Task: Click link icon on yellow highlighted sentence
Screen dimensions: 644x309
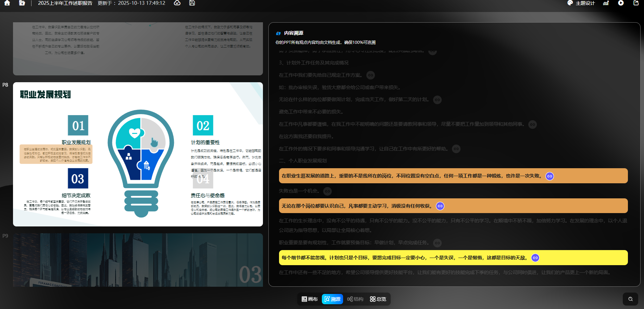Action: click(x=535, y=258)
